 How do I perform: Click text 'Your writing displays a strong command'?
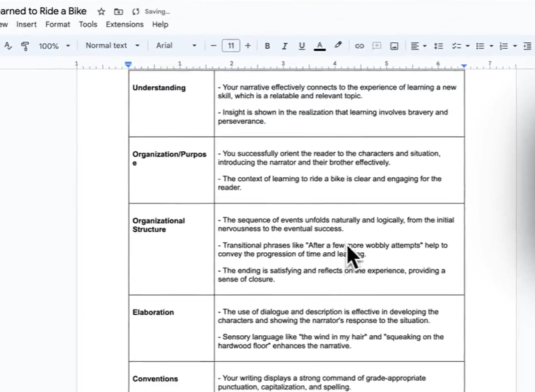[x=288, y=378]
